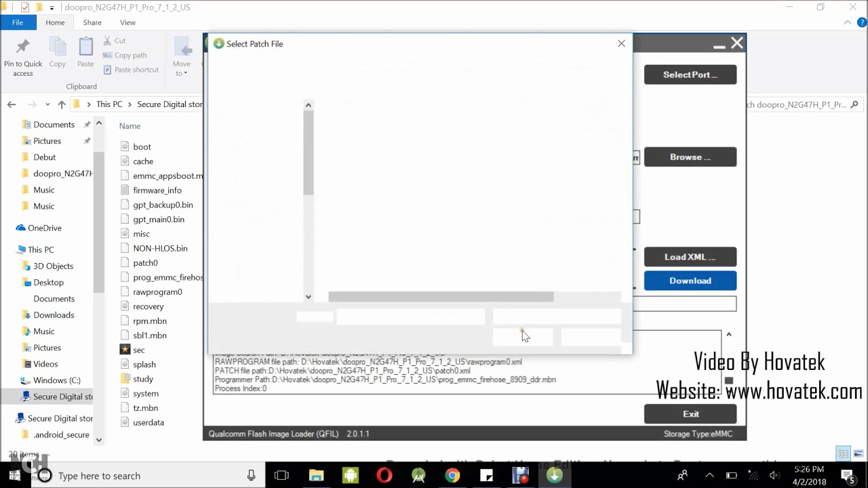
Task: Click Paste shortcut in the ribbon
Action: 131,69
